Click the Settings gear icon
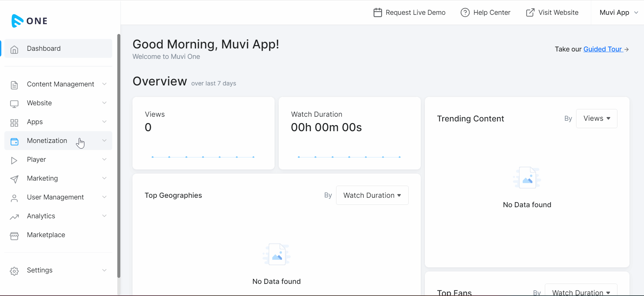Screen dimensions: 644x296 pos(14,271)
